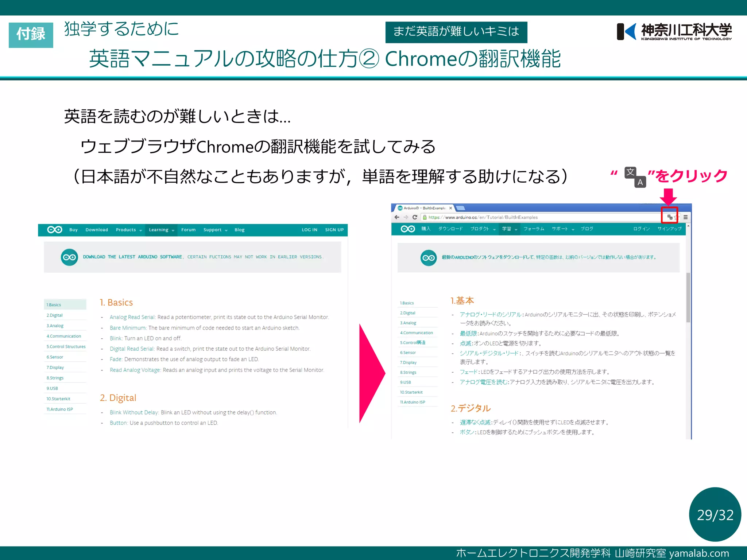Image resolution: width=747 pixels, height=560 pixels.
Task: Click the Chrome vertical scrollbar thumb
Action: point(688,297)
